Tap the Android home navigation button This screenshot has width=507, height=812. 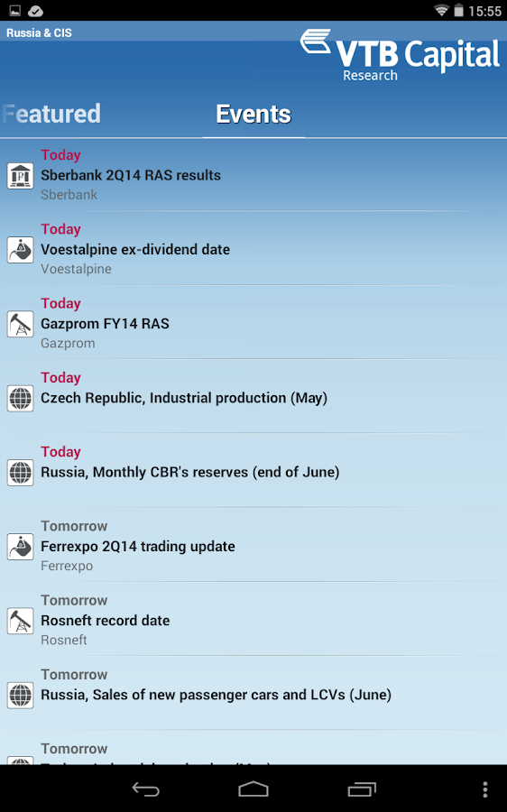coord(253,789)
